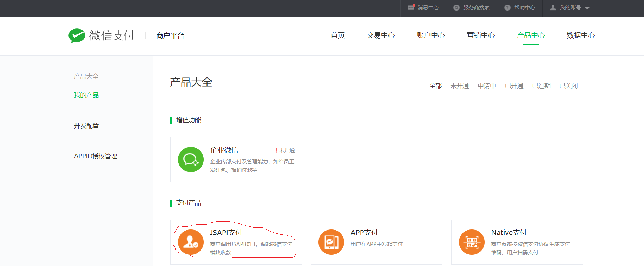
Task: Click the my account user icon
Action: (x=553, y=7)
